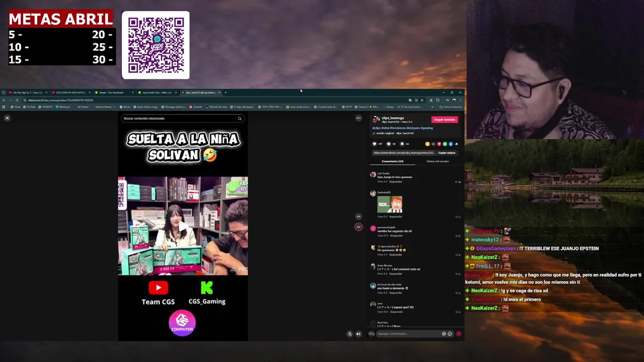This screenshot has height=362, width=644.
Task: Open Luis Sosa's commenter avatar
Action: point(373,174)
